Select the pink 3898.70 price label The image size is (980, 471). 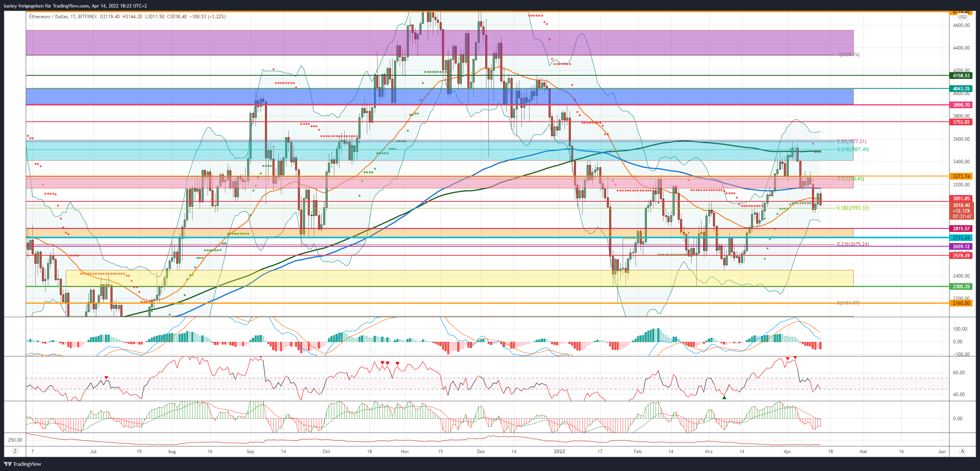(x=961, y=105)
